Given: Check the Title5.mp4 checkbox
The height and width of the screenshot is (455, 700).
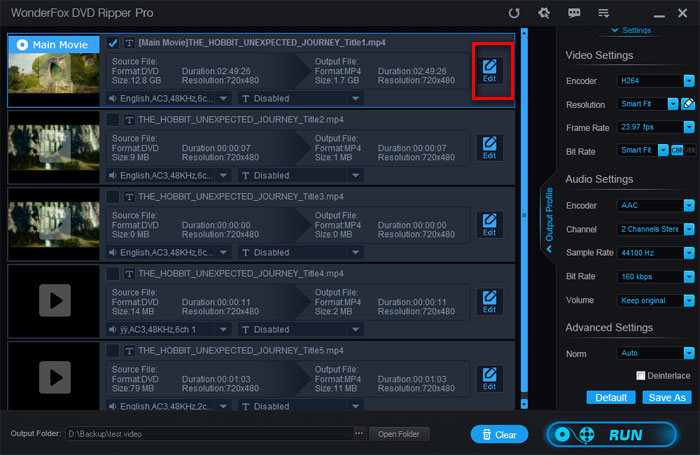Looking at the screenshot, I should 112,351.
